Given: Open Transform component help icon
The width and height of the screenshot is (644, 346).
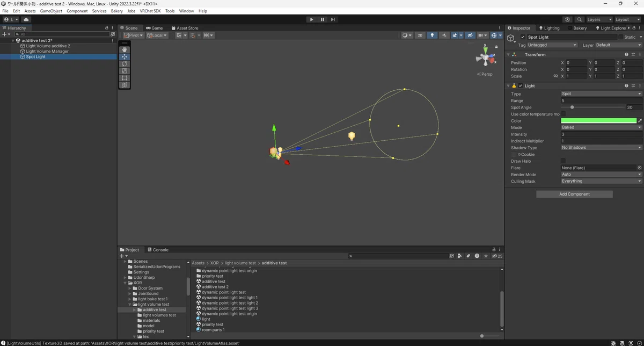Looking at the screenshot, I should (x=626, y=55).
